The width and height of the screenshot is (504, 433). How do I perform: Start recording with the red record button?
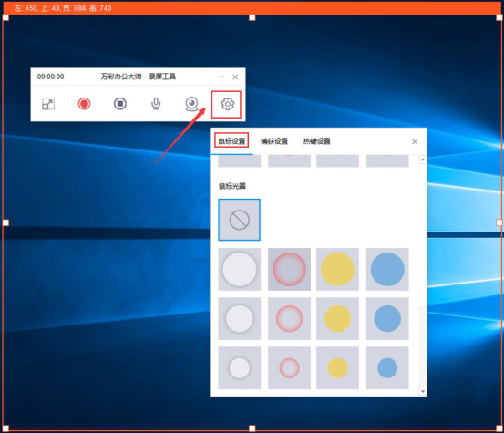pos(84,104)
